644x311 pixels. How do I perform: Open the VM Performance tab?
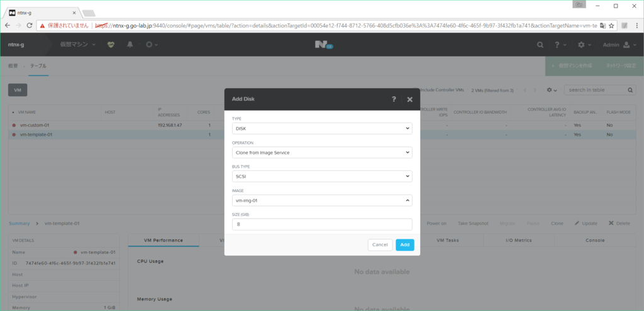pyautogui.click(x=163, y=240)
